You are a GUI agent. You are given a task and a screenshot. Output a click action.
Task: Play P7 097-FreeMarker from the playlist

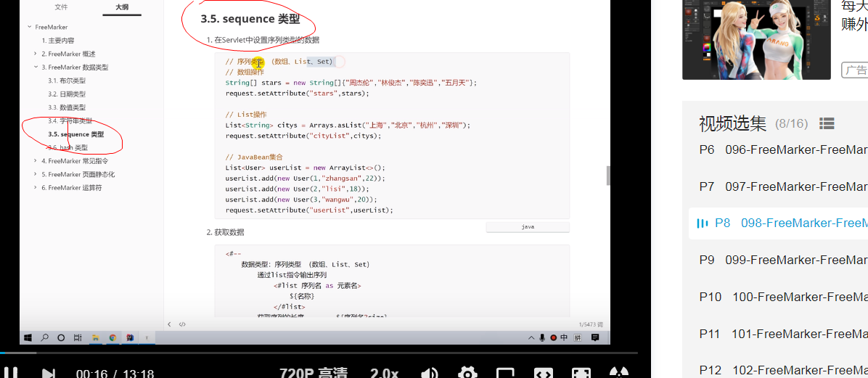pyautogui.click(x=783, y=186)
